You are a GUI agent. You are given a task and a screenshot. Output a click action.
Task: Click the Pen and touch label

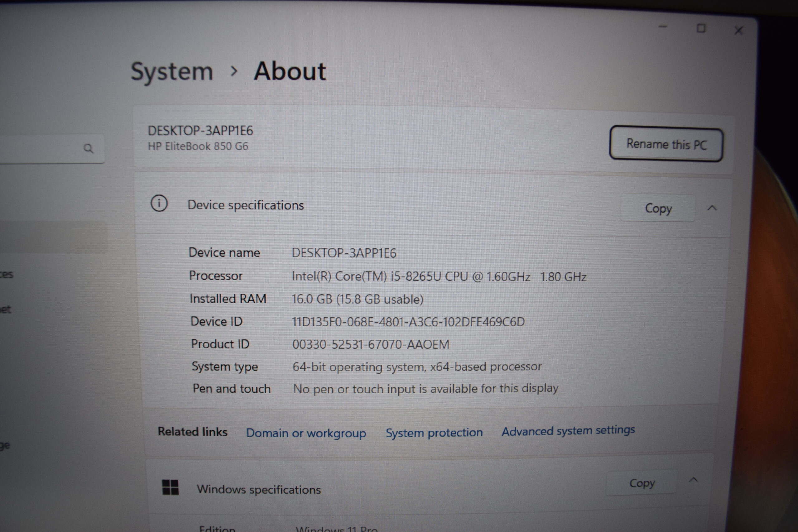click(x=232, y=389)
